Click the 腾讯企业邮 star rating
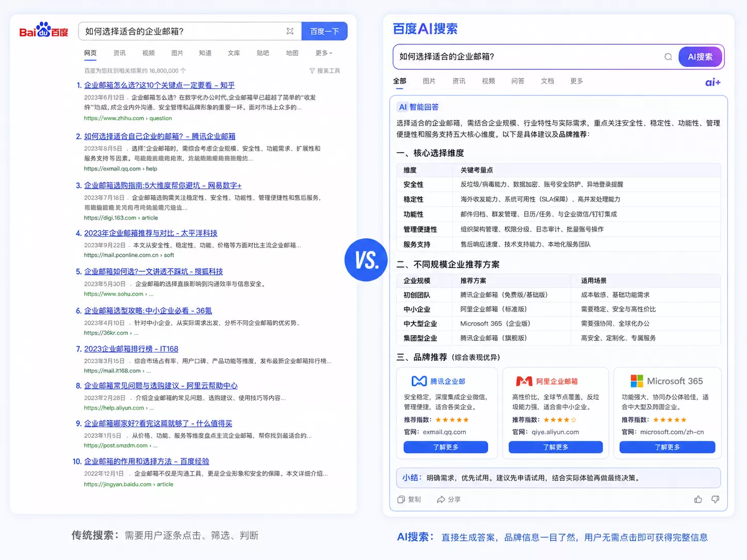Screen dimensions: 747x560 click(452, 420)
